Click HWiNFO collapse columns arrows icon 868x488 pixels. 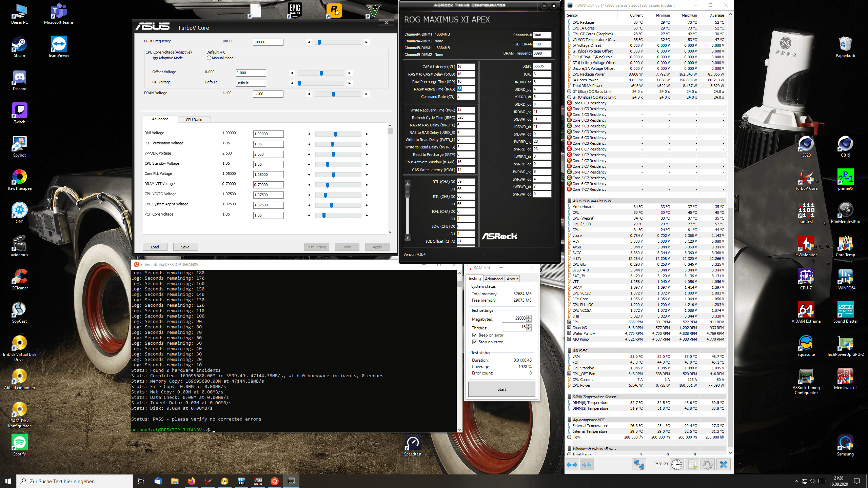tap(587, 465)
